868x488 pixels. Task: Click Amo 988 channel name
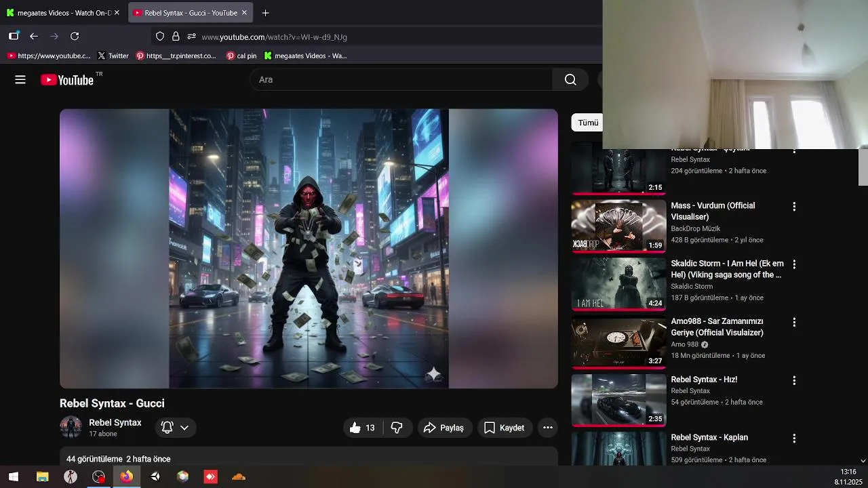point(684,344)
